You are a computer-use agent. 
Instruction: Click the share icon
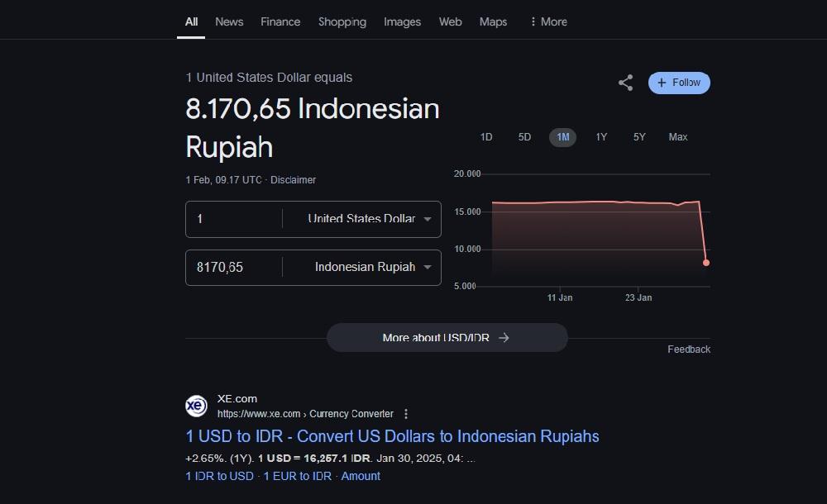(625, 83)
